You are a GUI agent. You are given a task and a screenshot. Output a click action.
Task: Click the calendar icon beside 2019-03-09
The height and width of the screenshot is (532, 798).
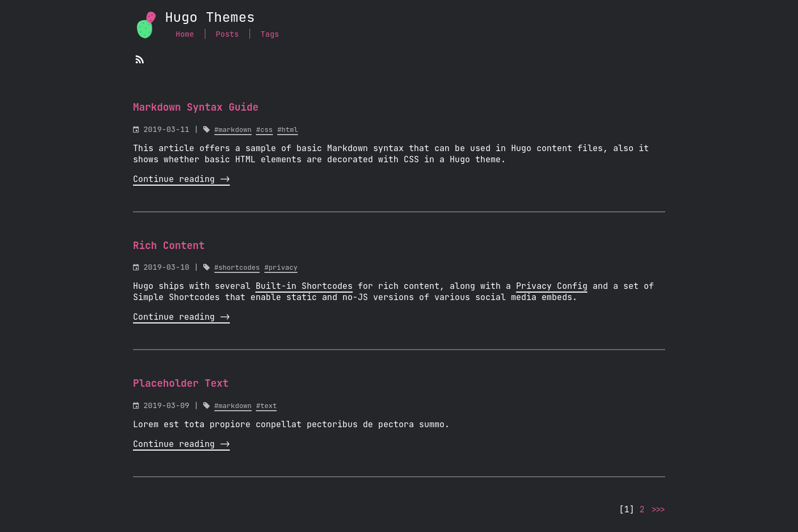(136, 405)
